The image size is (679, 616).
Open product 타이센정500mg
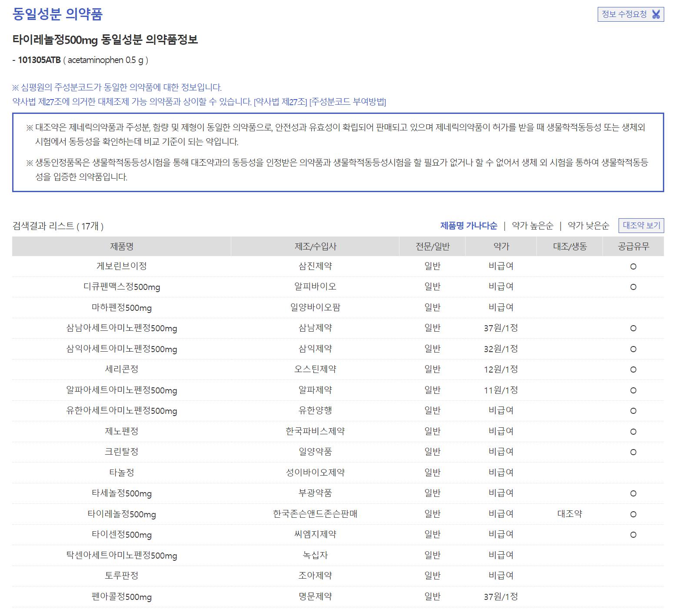point(122,535)
